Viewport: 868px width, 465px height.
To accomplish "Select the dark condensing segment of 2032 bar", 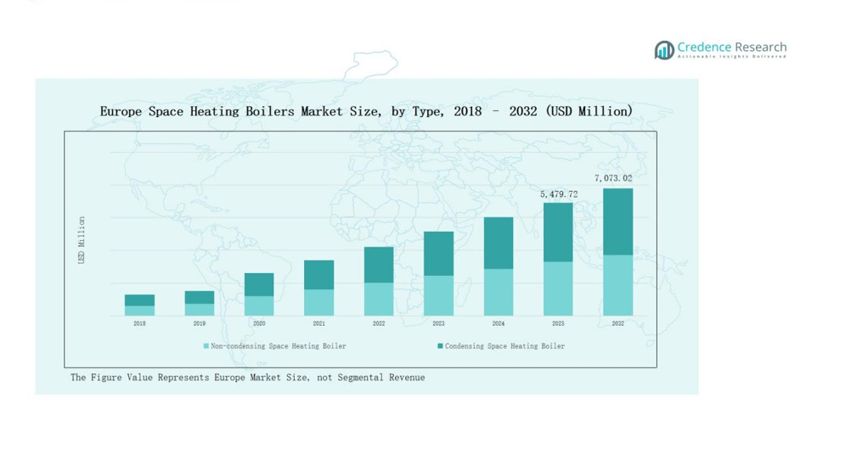I will tap(617, 221).
